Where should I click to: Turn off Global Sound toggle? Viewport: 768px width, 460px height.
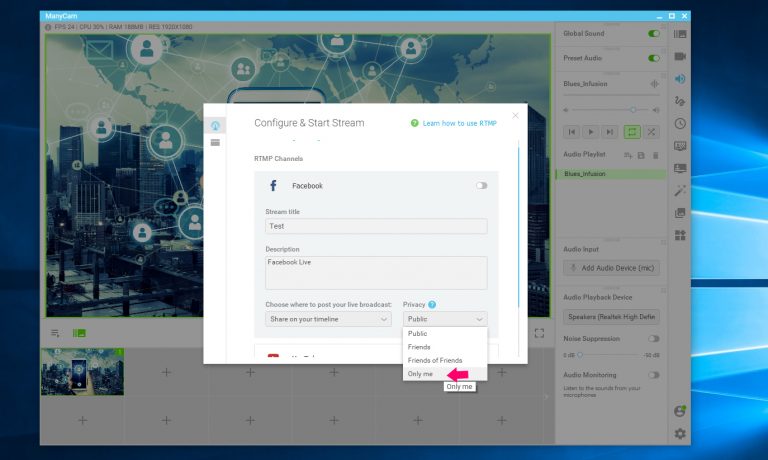[653, 33]
